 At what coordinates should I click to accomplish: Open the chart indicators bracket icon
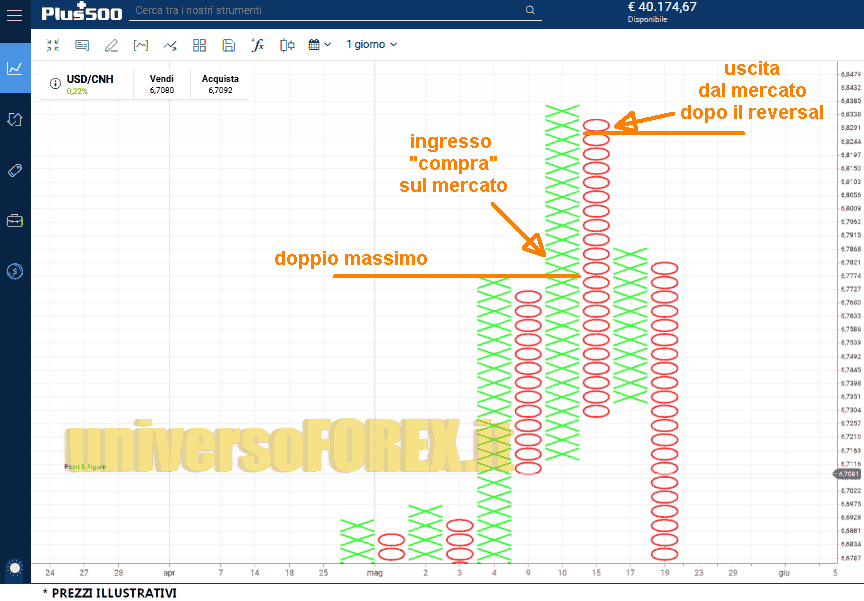pyautogui.click(x=141, y=45)
